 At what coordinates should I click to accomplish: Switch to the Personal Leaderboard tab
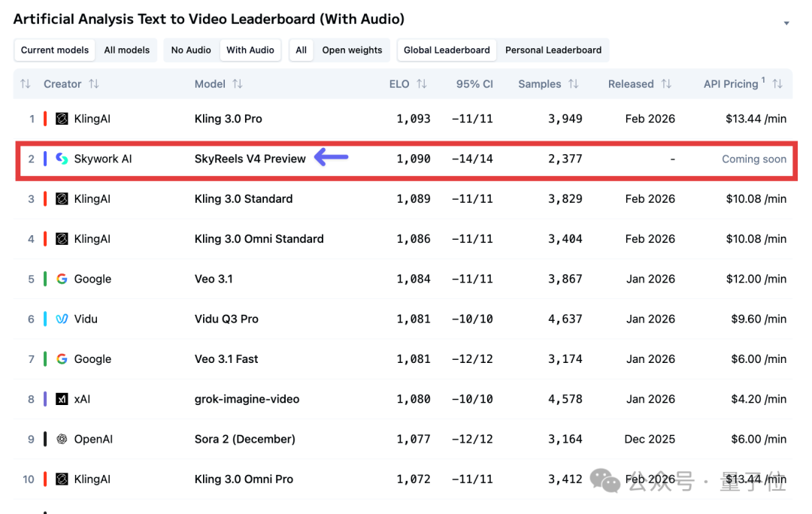[553, 50]
